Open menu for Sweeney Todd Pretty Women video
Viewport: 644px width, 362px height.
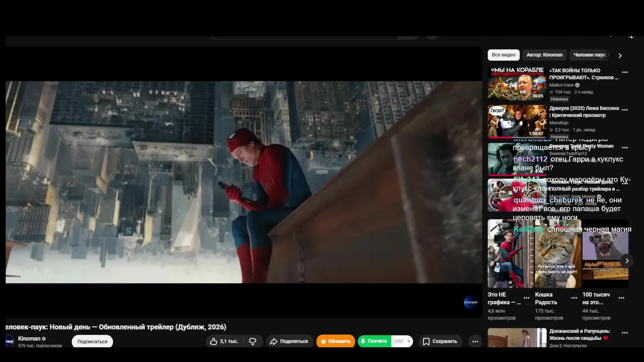click(625, 148)
